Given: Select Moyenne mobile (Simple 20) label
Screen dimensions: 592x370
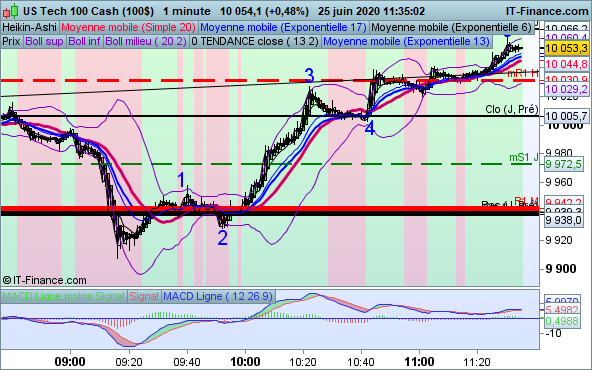Looking at the screenshot, I should (128, 28).
